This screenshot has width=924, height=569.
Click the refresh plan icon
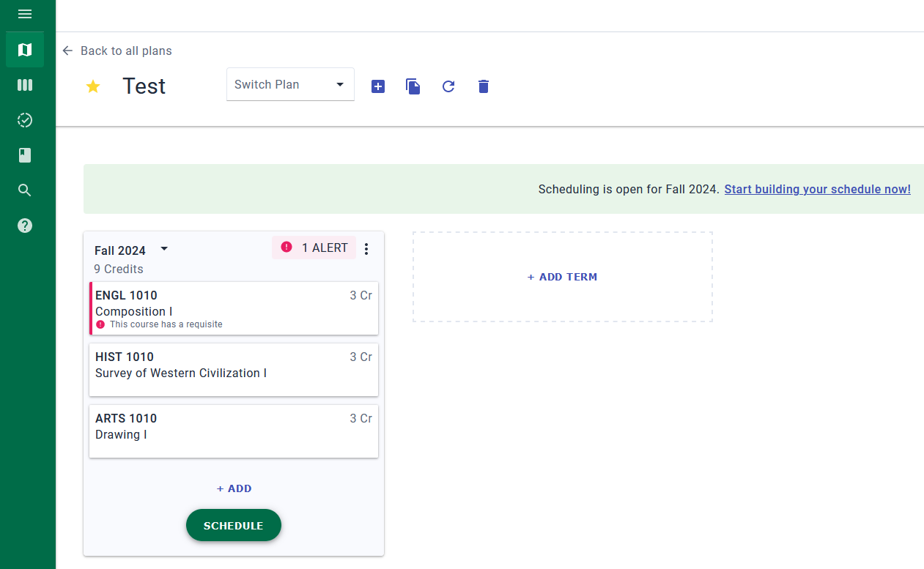click(448, 86)
